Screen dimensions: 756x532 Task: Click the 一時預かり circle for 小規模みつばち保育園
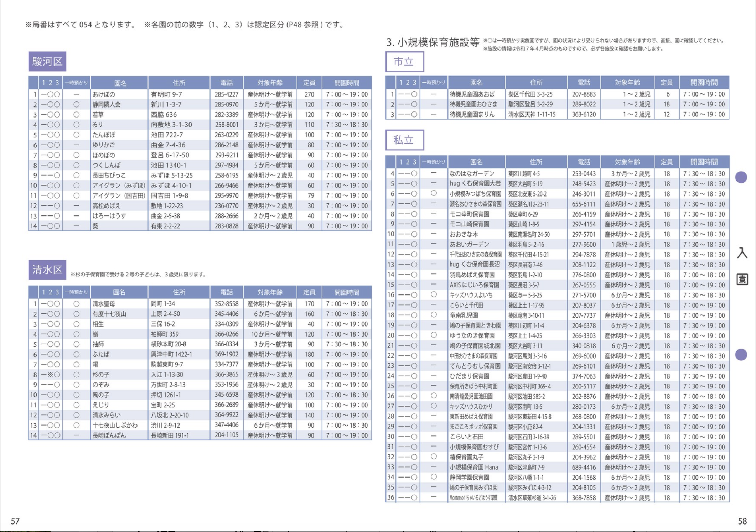(434, 193)
